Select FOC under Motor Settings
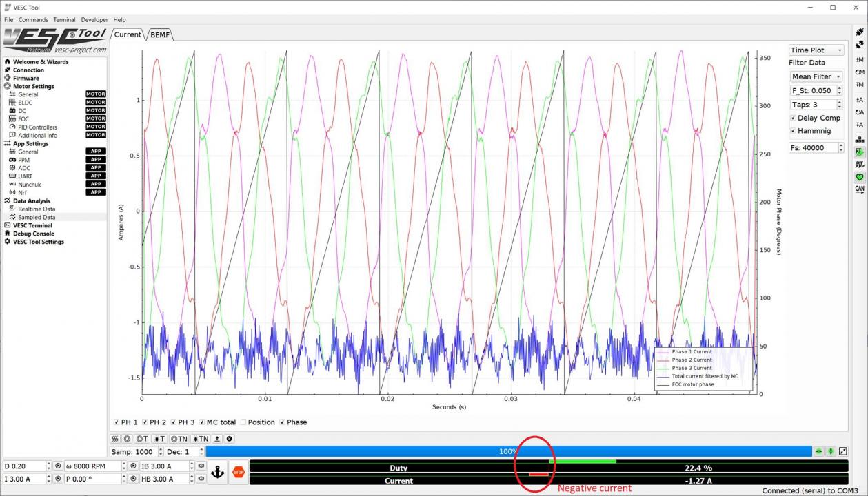The image size is (868, 496). [23, 119]
